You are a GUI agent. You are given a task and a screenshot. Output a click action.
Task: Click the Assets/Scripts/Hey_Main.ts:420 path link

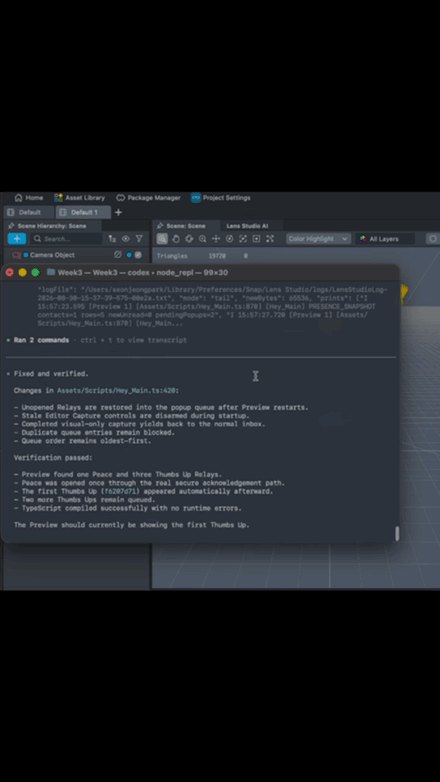pos(118,391)
